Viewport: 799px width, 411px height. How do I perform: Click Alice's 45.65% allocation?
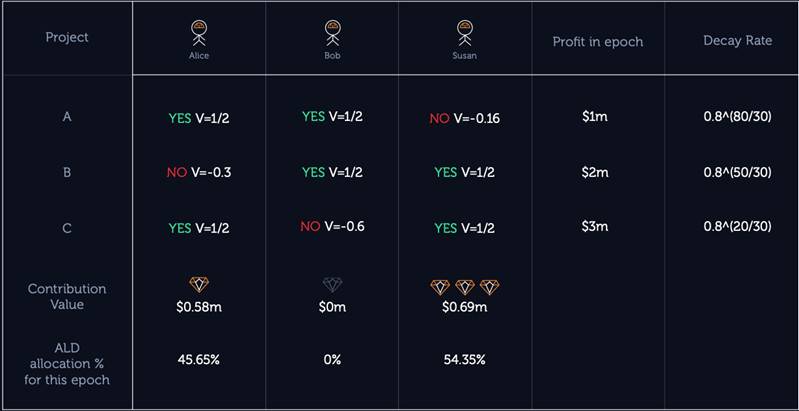[199, 360]
